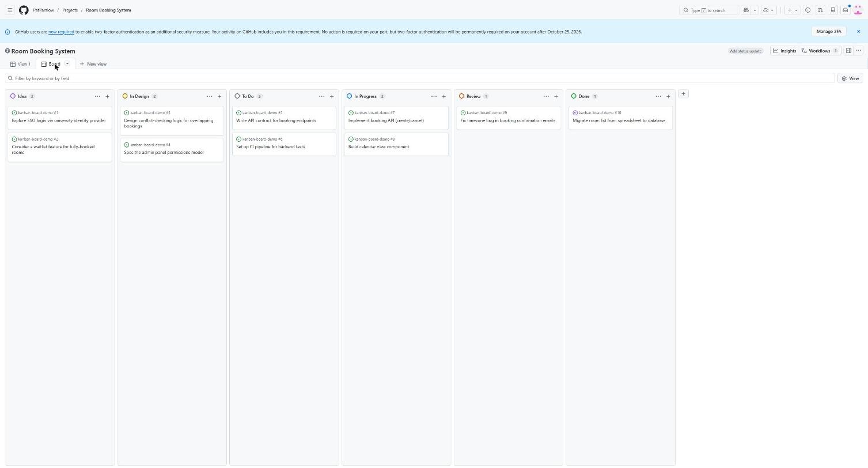Image resolution: width=868 pixels, height=468 pixels.
Task: Open the Issues icon in header
Action: point(808,10)
